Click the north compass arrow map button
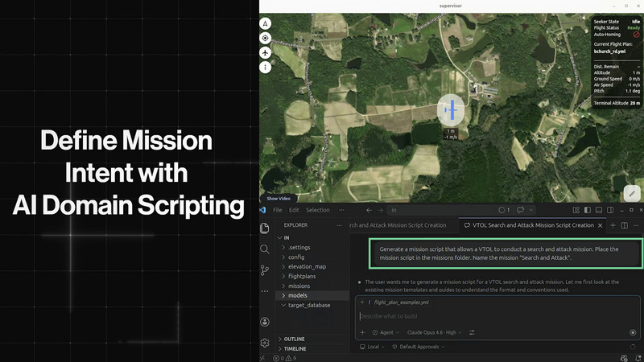This screenshot has height=362, width=644. [266, 23]
